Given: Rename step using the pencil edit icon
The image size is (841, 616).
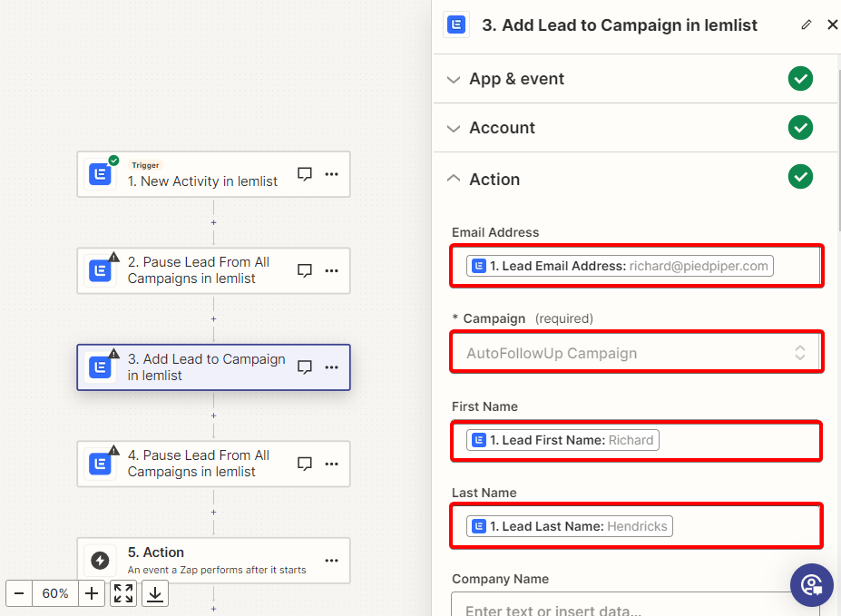Looking at the screenshot, I should point(807,24).
